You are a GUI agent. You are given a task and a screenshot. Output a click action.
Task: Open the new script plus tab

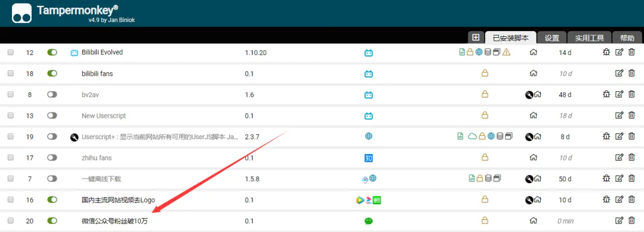[475, 37]
